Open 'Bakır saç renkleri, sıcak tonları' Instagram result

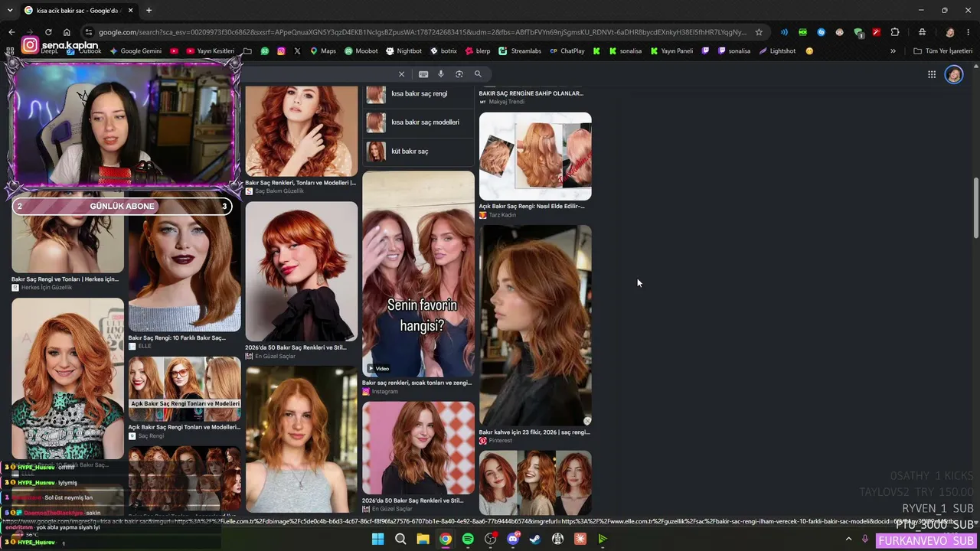click(416, 383)
